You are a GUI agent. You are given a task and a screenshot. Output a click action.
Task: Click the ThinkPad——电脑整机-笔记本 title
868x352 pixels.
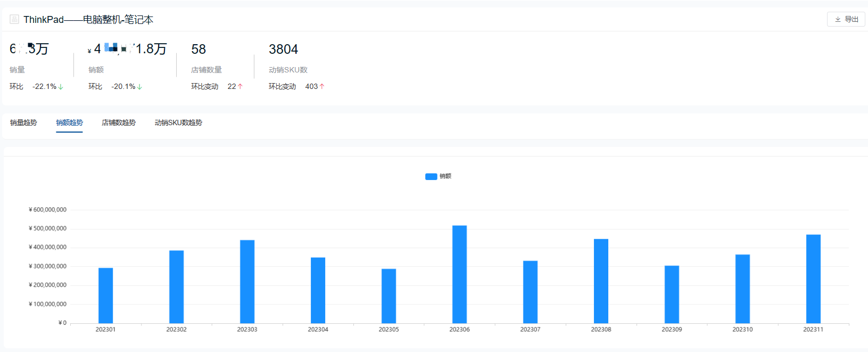88,20
